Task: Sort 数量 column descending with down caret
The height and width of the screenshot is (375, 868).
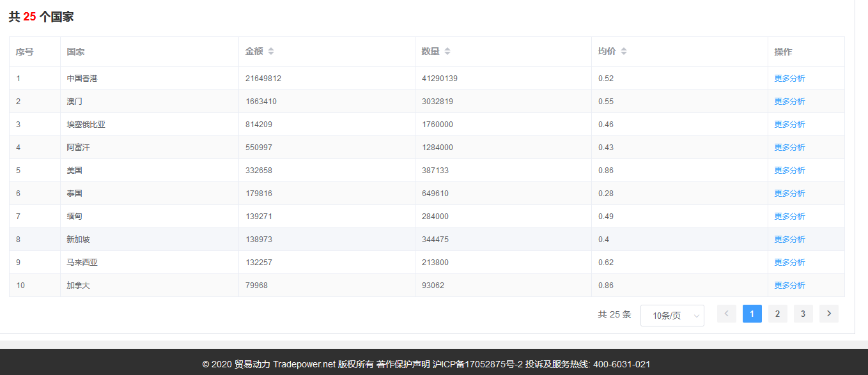Action: (447, 53)
